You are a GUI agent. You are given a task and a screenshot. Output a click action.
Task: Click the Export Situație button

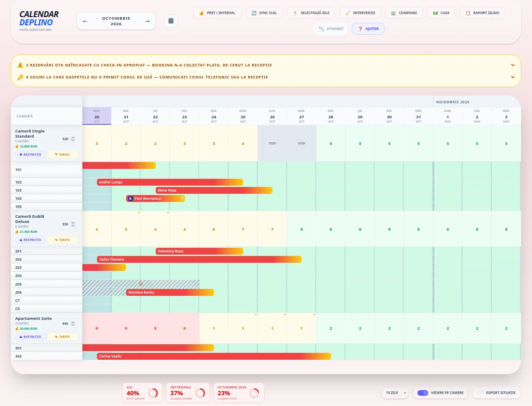click(x=497, y=393)
